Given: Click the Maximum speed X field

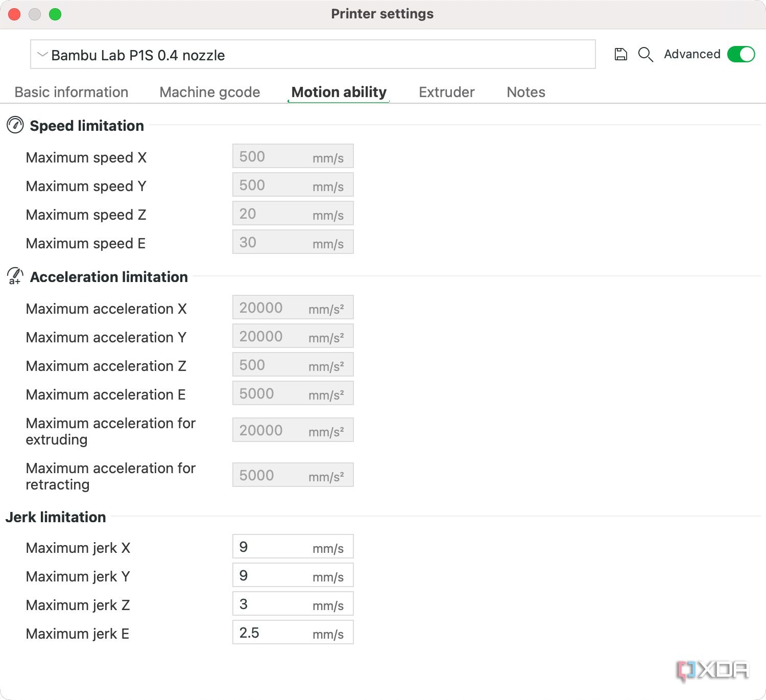Looking at the screenshot, I should 293,156.
